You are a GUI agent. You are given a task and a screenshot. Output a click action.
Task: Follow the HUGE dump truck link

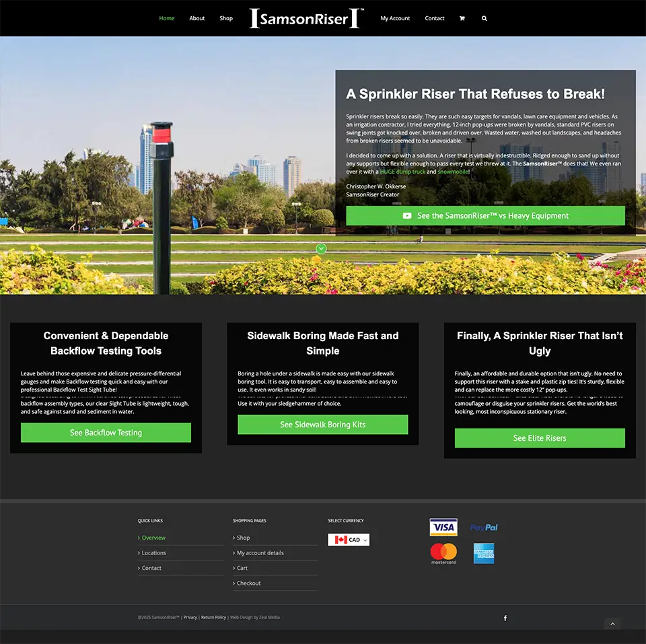pos(402,172)
